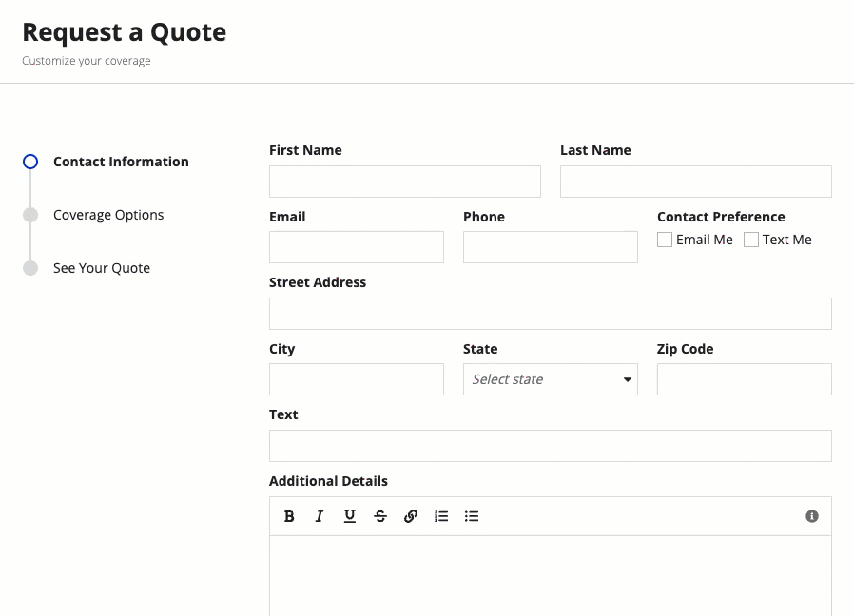Click the "Customize your coverage" subtitle
This screenshot has height=616, width=854.
click(x=86, y=61)
